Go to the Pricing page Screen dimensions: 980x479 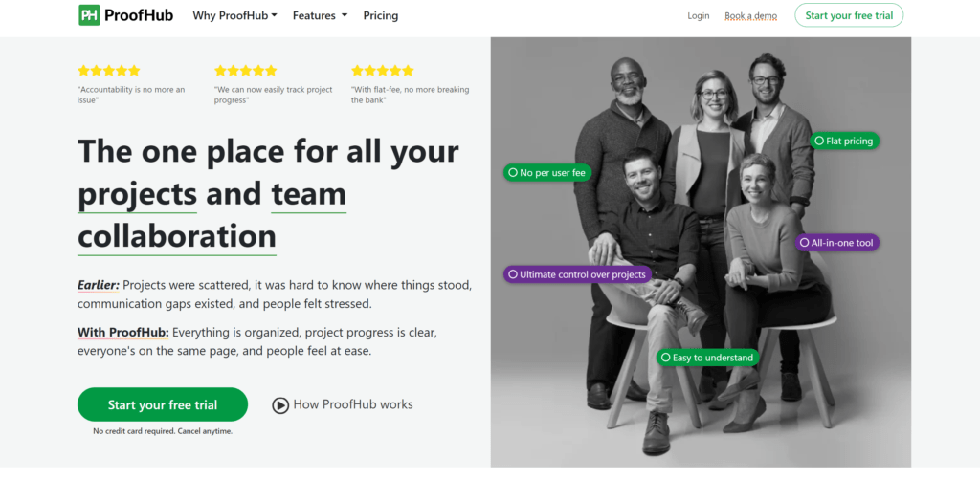click(381, 15)
